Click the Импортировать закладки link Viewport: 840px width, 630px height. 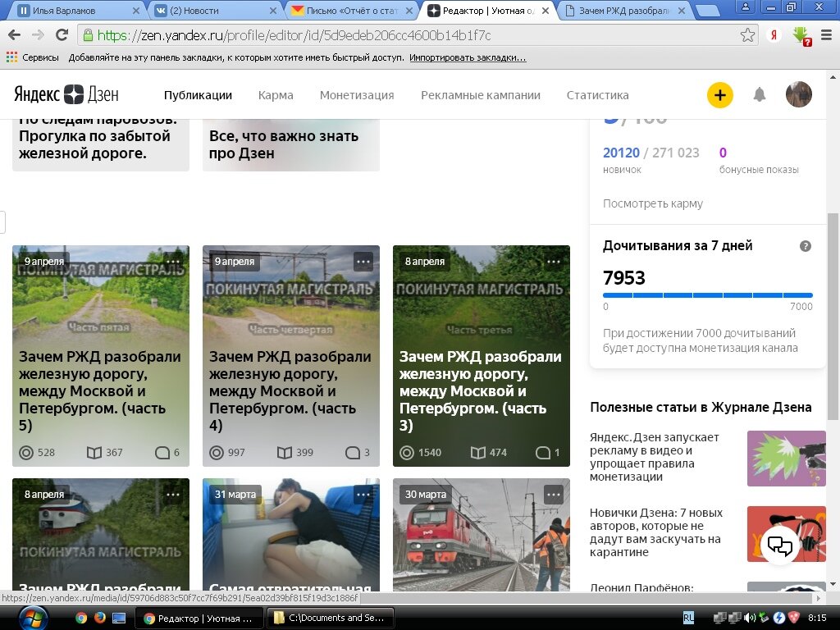(x=468, y=57)
